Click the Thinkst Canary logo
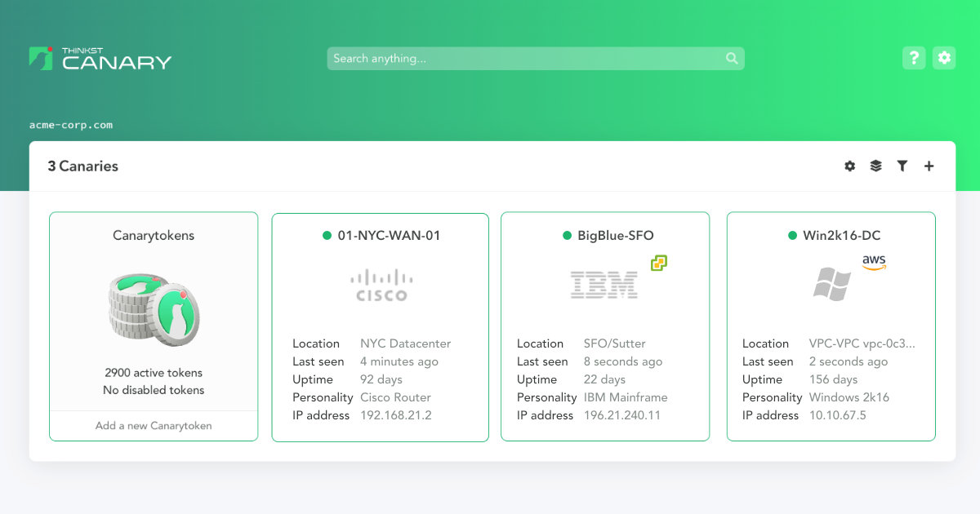 (x=100, y=58)
